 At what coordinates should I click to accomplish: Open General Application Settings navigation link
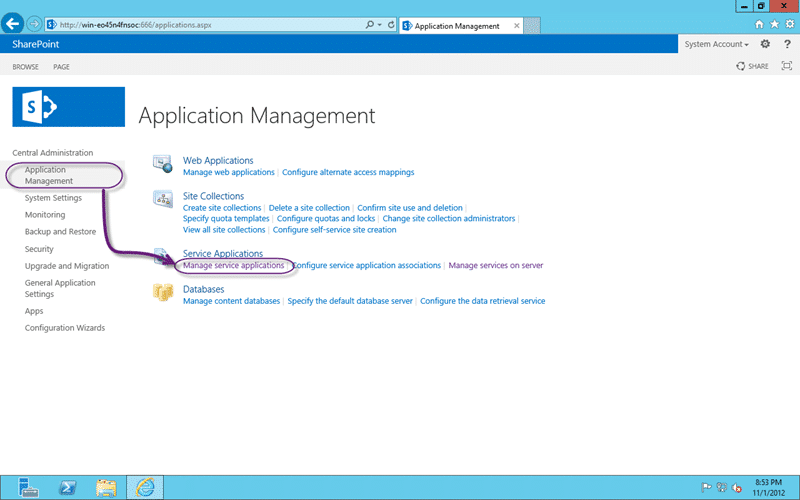pyautogui.click(x=60, y=288)
